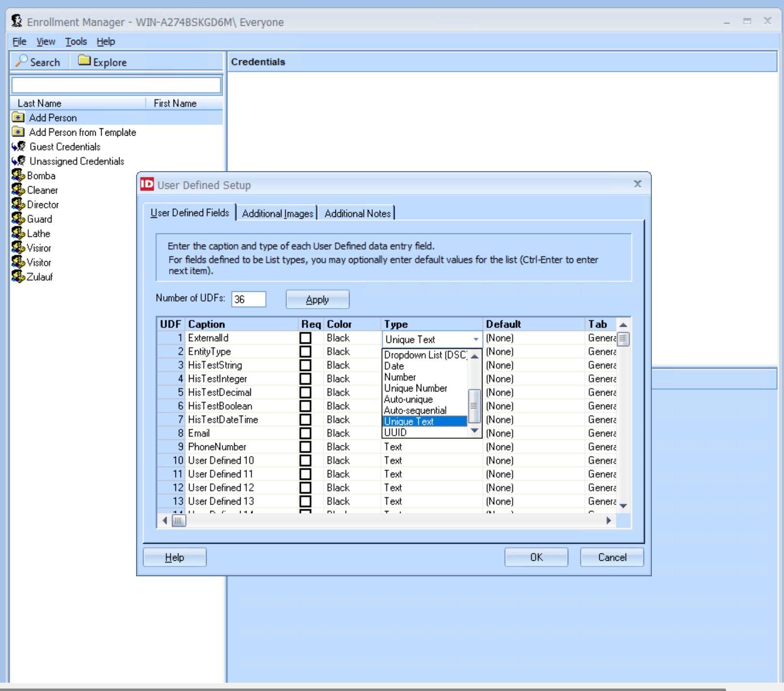784x691 pixels.
Task: Click the Search magnifier icon
Action: [21, 61]
